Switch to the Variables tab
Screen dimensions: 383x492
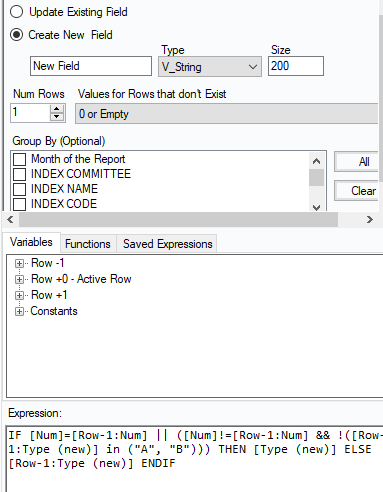click(x=31, y=242)
